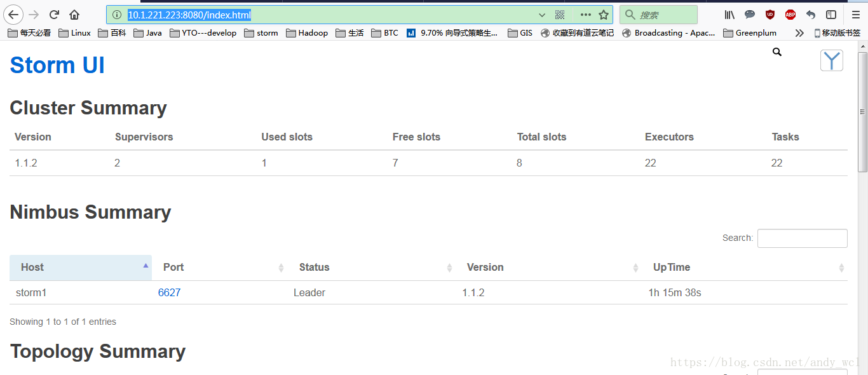Bookmark this page with the star
This screenshot has height=375, width=868.
pyautogui.click(x=604, y=15)
